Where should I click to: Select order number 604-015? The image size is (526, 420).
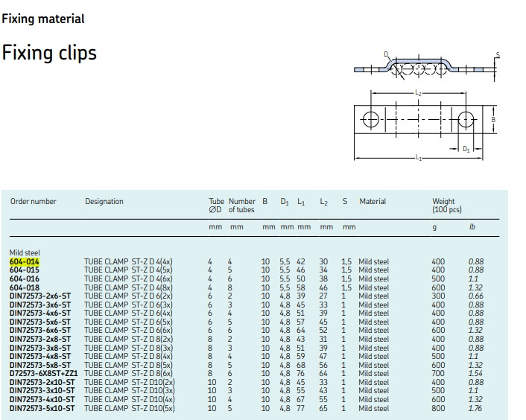point(24,270)
